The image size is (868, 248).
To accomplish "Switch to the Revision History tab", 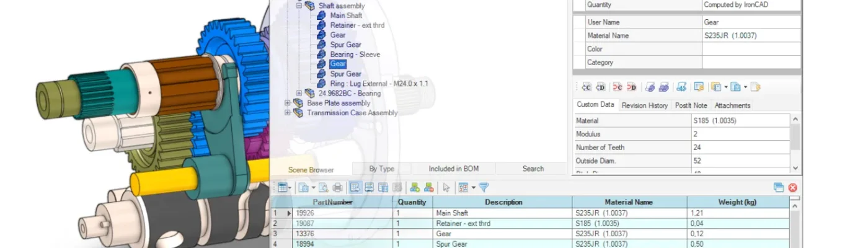I will coord(644,105).
